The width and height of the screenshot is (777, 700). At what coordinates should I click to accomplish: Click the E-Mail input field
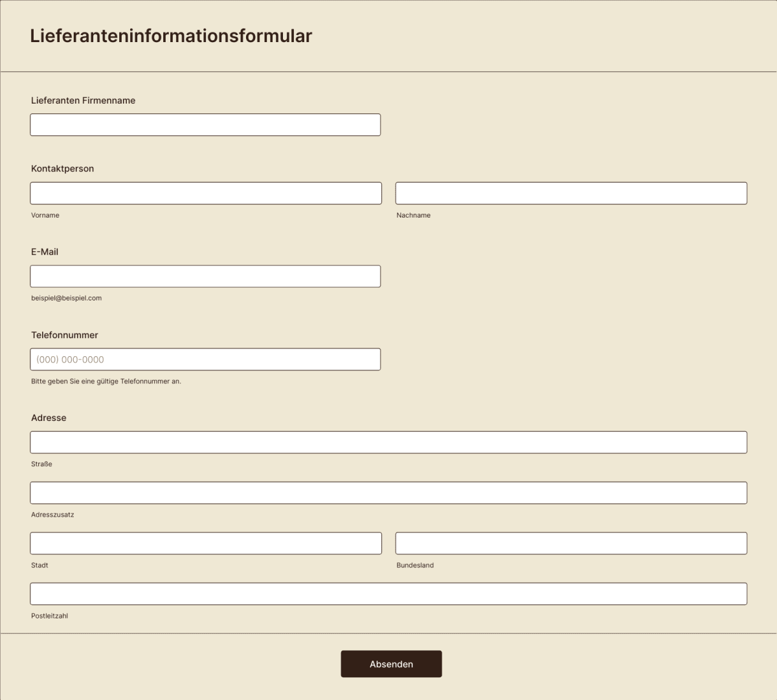205,276
